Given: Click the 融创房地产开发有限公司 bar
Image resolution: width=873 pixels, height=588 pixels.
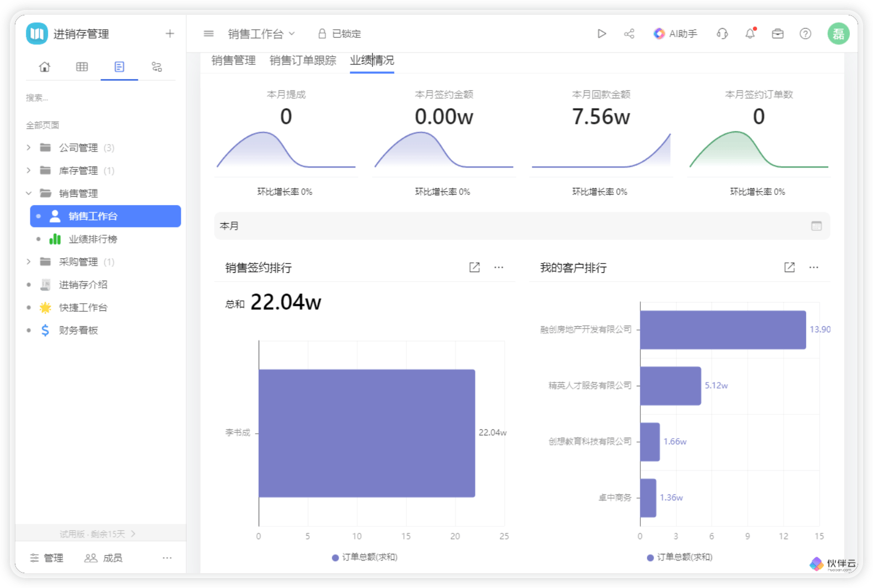Looking at the screenshot, I should [723, 330].
